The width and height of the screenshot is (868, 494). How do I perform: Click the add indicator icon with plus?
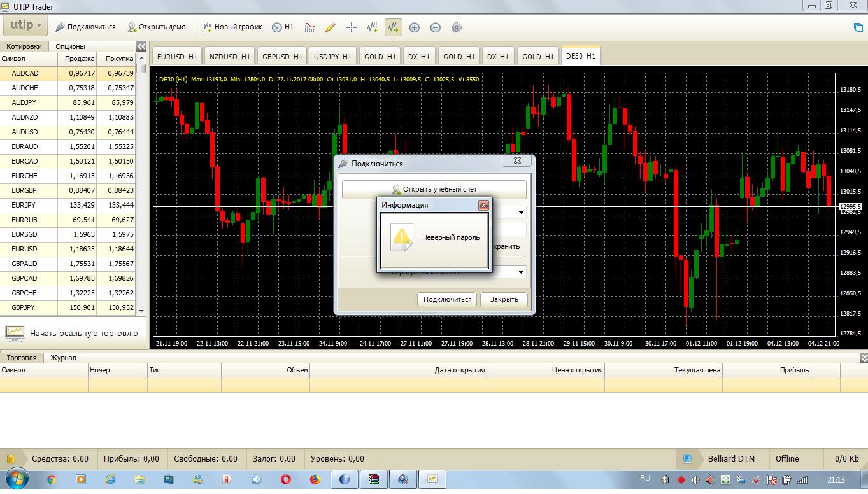pyautogui.click(x=373, y=27)
